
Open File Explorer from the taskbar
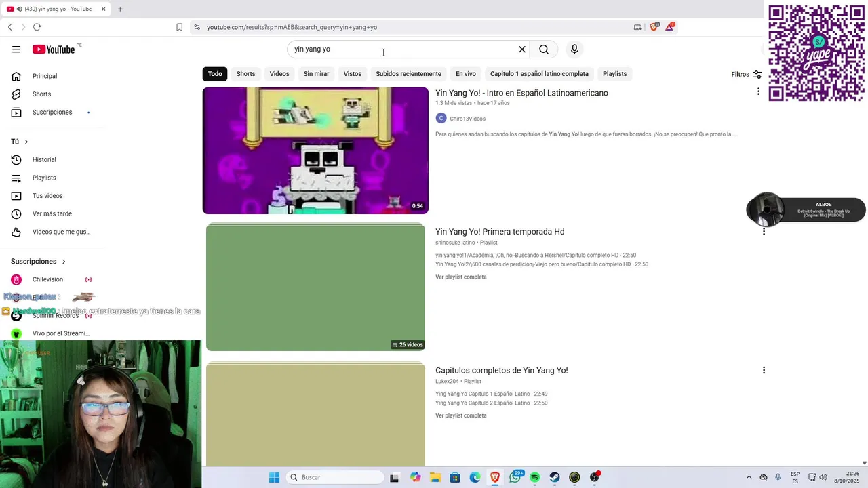tap(435, 477)
